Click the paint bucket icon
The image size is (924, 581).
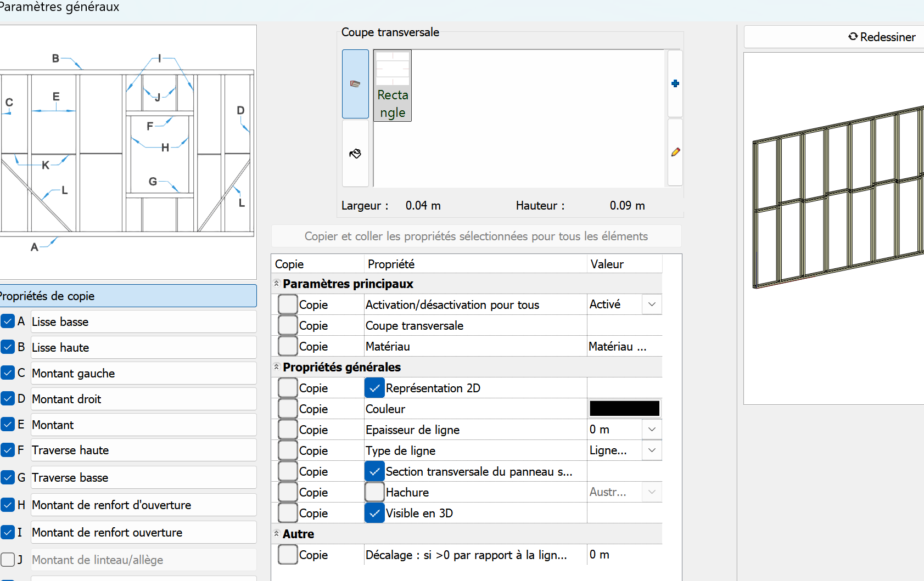(x=355, y=154)
